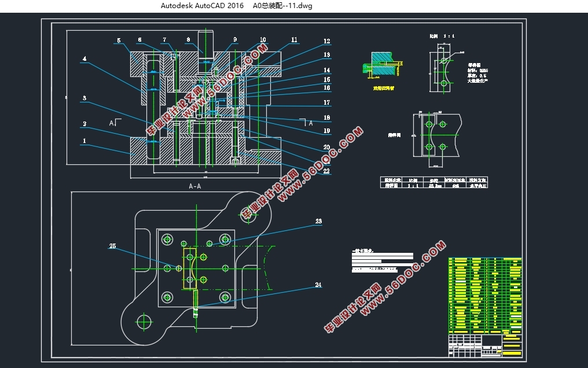The width and height of the screenshot is (588, 368).
Task: Select part balloon number 5
Action: click(x=119, y=41)
